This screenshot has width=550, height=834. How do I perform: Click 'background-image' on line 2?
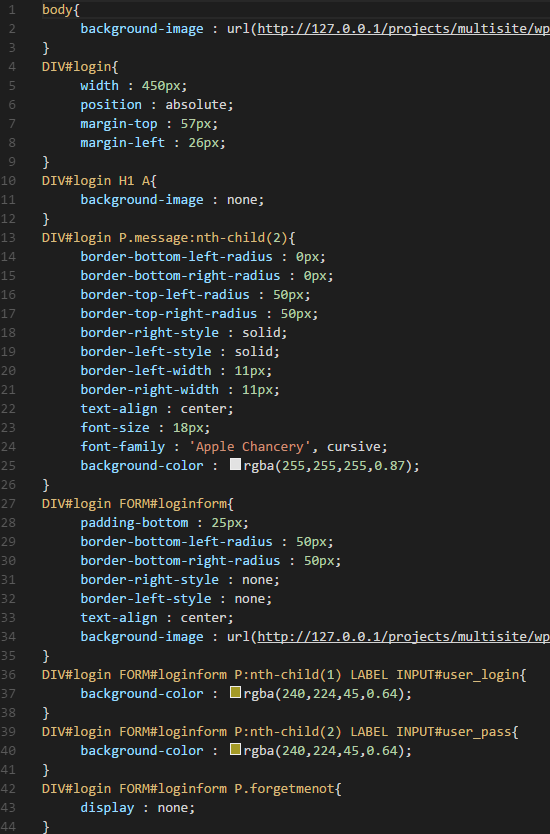pos(141,29)
